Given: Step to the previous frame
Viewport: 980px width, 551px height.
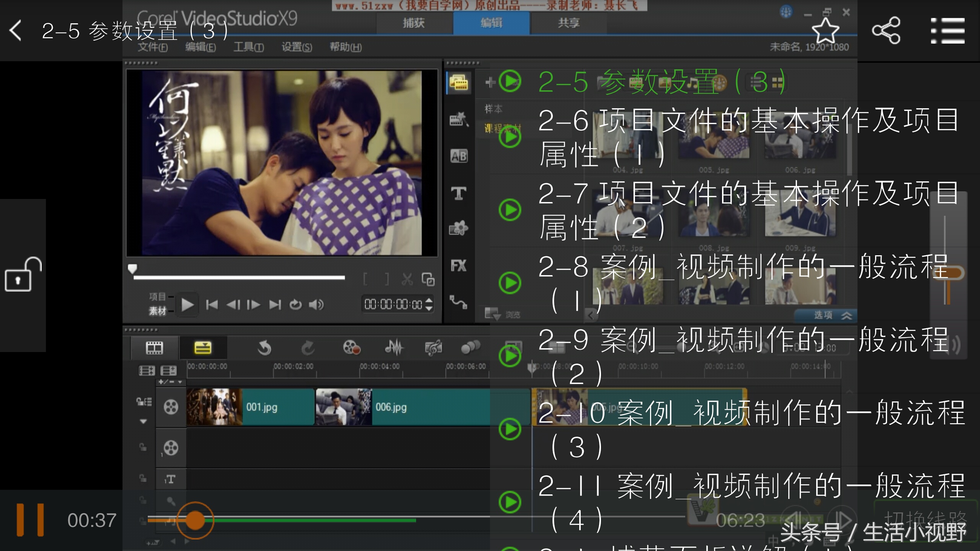Looking at the screenshot, I should click(x=233, y=305).
